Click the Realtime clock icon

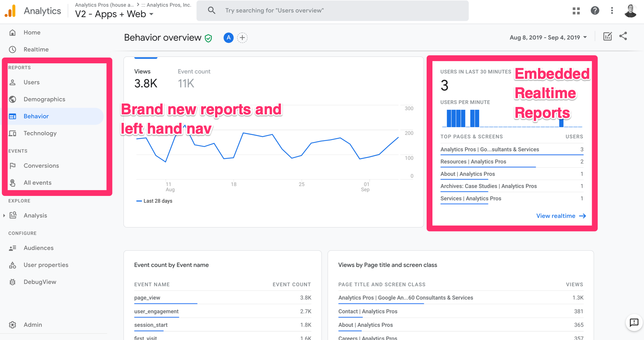(13, 49)
